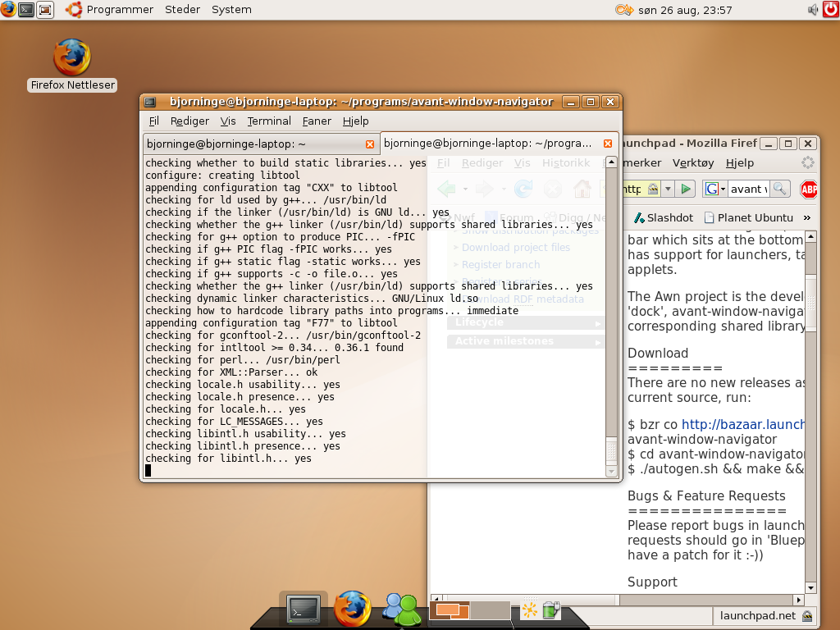Image resolution: width=840 pixels, height=630 pixels.
Task: Open Bokmerker menu in Firefox
Action: pos(641,163)
